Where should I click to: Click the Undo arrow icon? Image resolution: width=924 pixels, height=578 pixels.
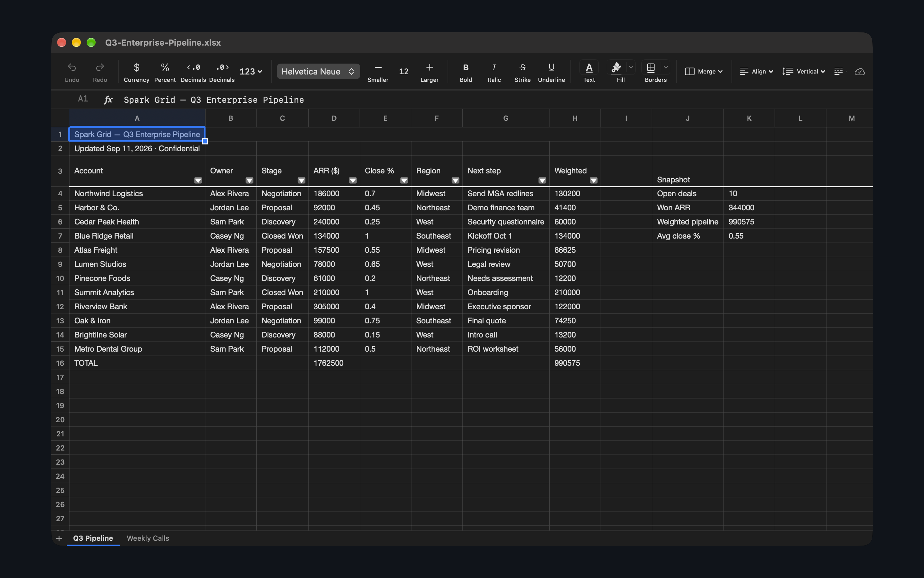tap(72, 68)
